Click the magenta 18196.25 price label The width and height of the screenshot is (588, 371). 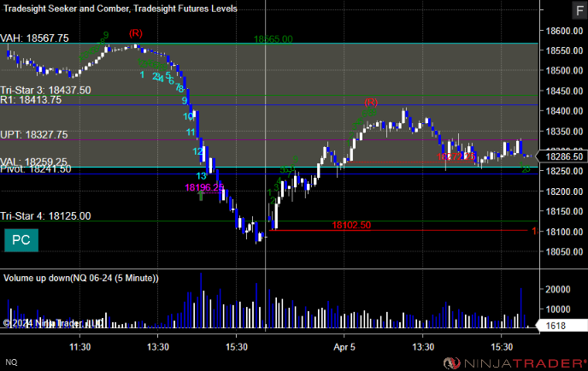[x=204, y=187]
